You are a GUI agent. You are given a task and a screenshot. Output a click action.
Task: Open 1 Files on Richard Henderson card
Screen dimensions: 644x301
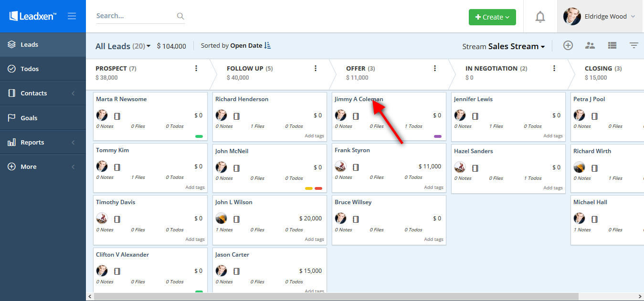coord(258,126)
